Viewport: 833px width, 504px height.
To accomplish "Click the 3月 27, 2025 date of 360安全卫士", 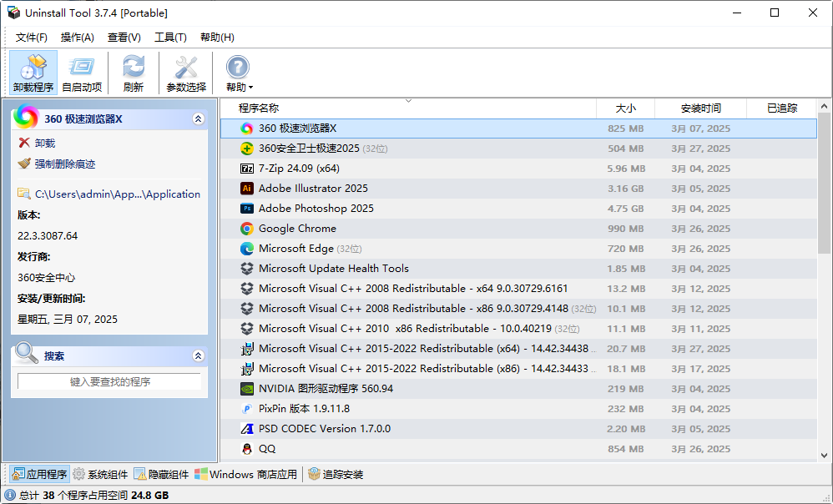I will (701, 149).
